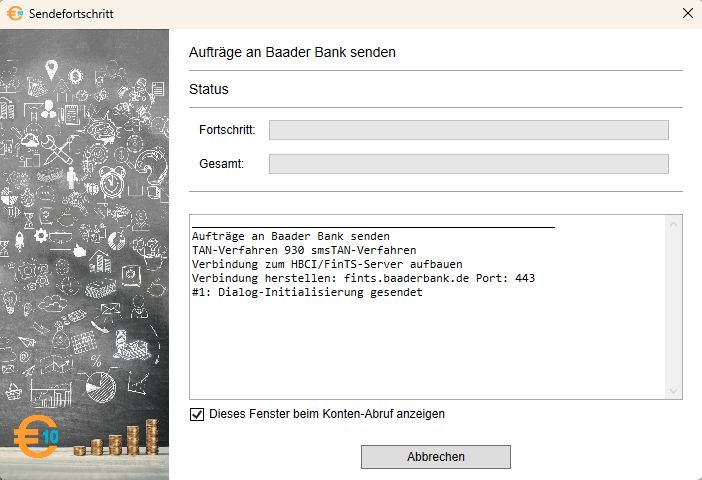
Task: Click the 'Fortschritt:' label
Action: (x=227, y=130)
